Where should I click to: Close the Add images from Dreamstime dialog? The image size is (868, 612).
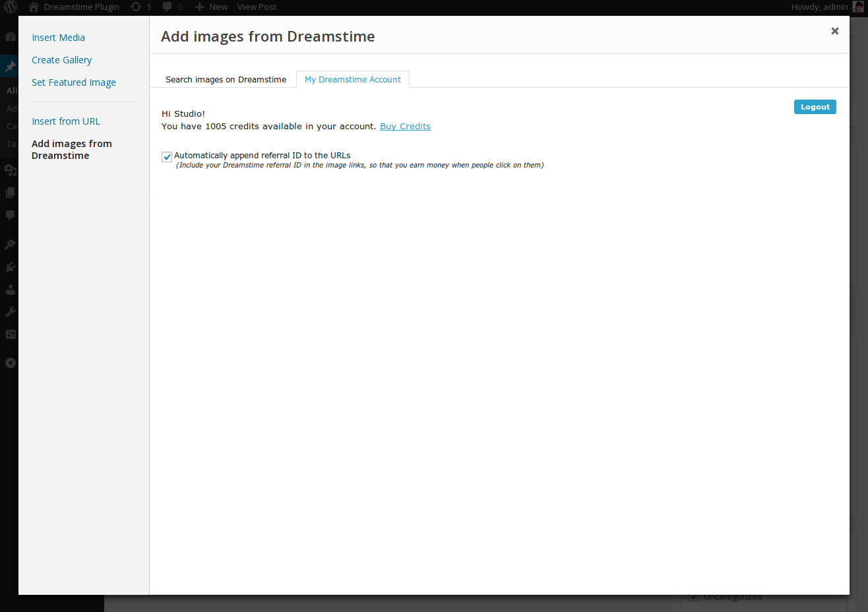(835, 31)
